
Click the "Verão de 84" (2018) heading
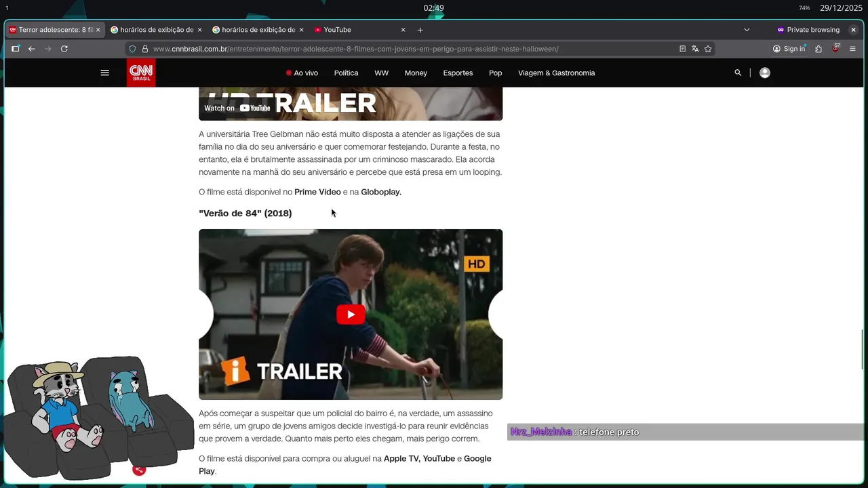[245, 213]
